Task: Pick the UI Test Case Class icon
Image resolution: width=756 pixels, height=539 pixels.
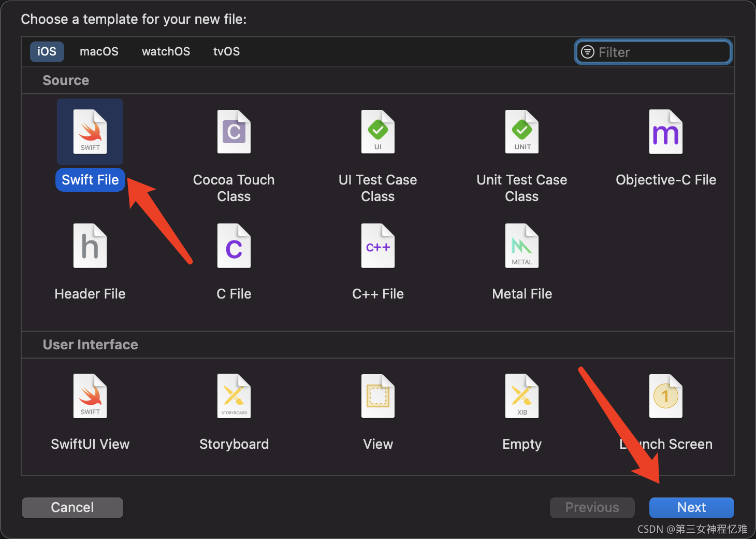Action: click(x=378, y=132)
